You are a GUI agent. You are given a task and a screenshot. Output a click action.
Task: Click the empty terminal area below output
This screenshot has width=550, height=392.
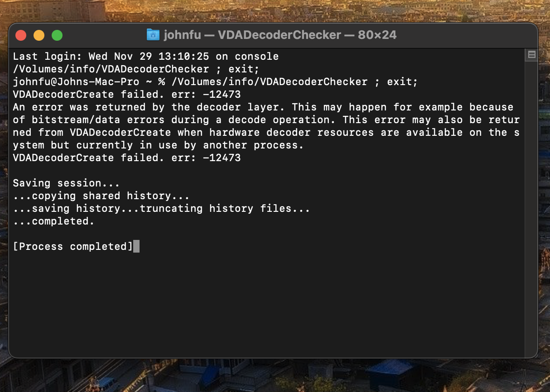click(267, 303)
